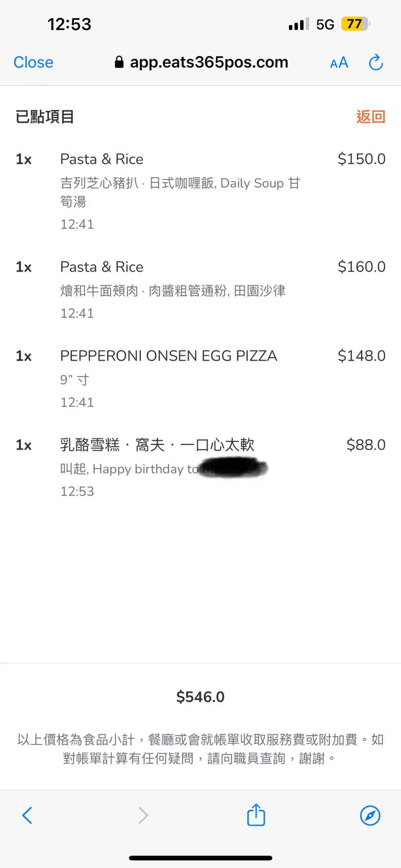This screenshot has height=868, width=401.
Task: Tap the padlock icon in address bar
Action: tap(119, 62)
